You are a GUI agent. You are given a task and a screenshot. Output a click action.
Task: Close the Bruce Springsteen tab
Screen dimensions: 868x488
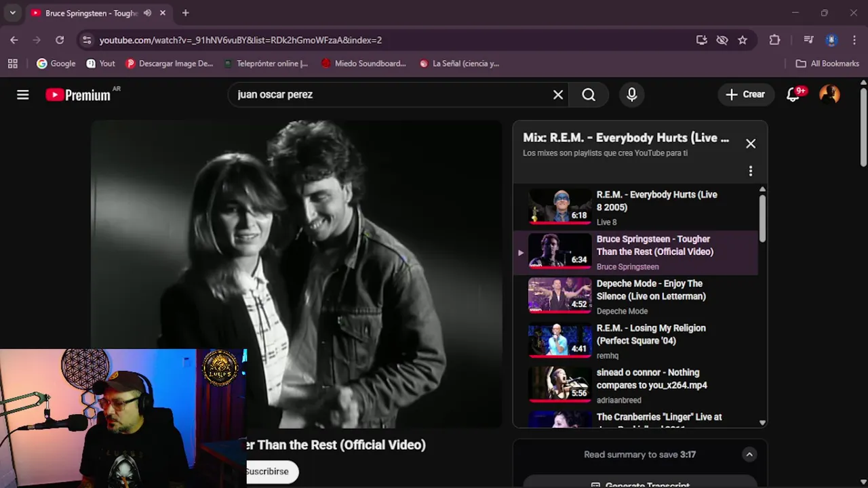tap(163, 13)
